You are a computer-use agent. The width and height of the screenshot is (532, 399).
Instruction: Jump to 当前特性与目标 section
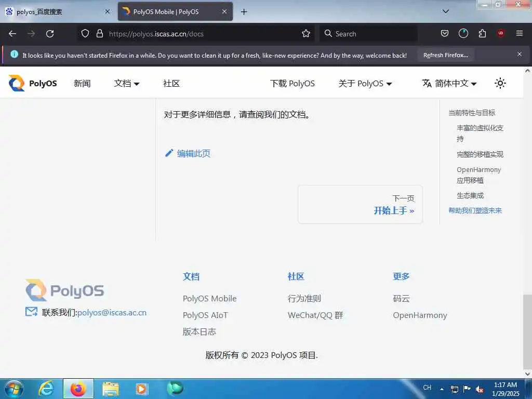[472, 113]
